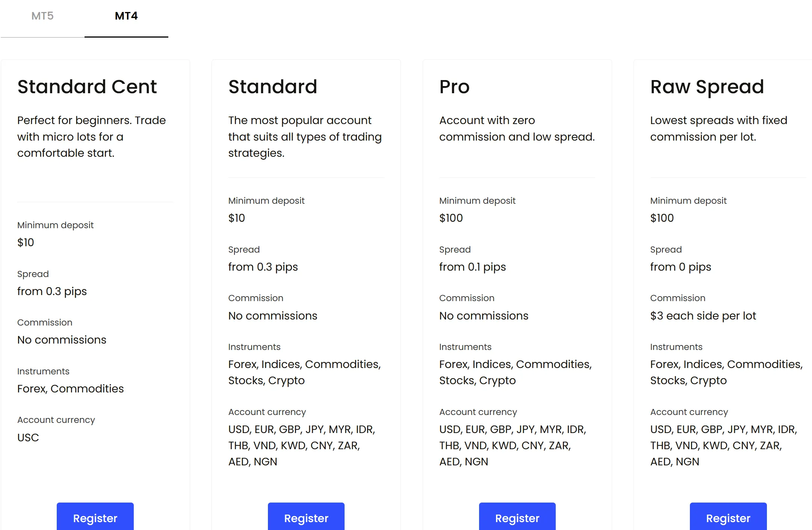This screenshot has height=530, width=812.
Task: Click the 'Forex, Commodities' instruments text
Action: (x=70, y=389)
